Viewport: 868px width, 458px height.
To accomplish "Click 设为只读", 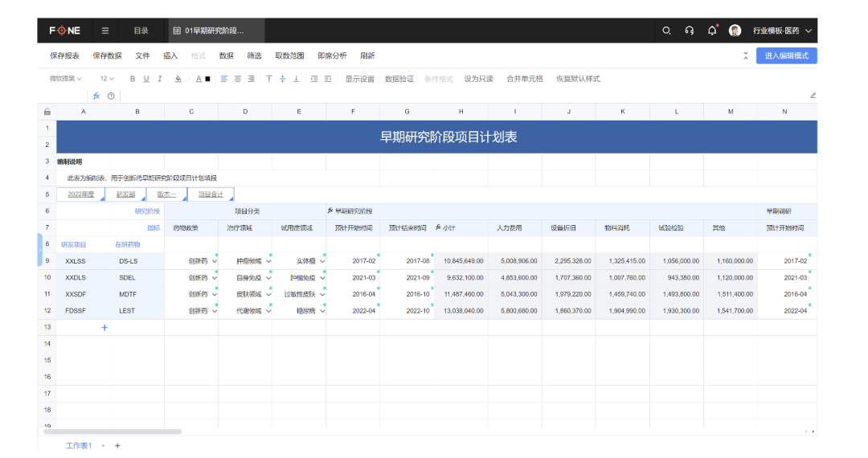I will click(479, 79).
